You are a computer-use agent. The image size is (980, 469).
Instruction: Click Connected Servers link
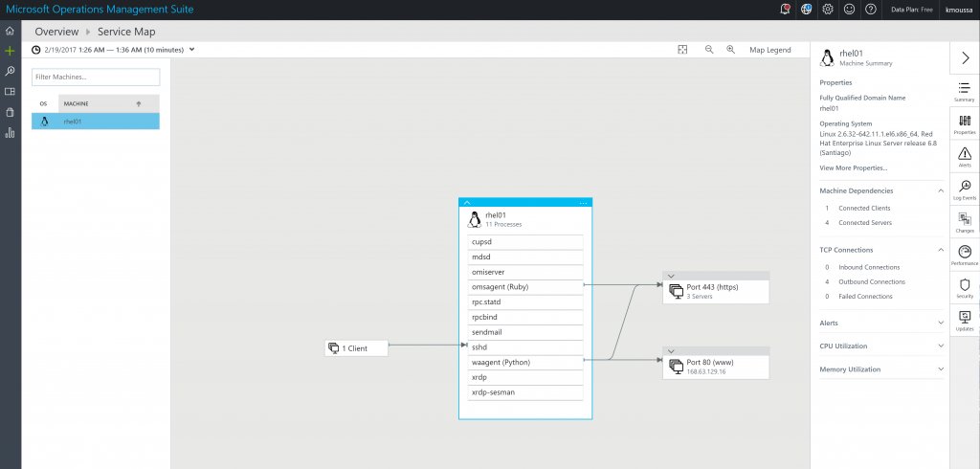[865, 223]
